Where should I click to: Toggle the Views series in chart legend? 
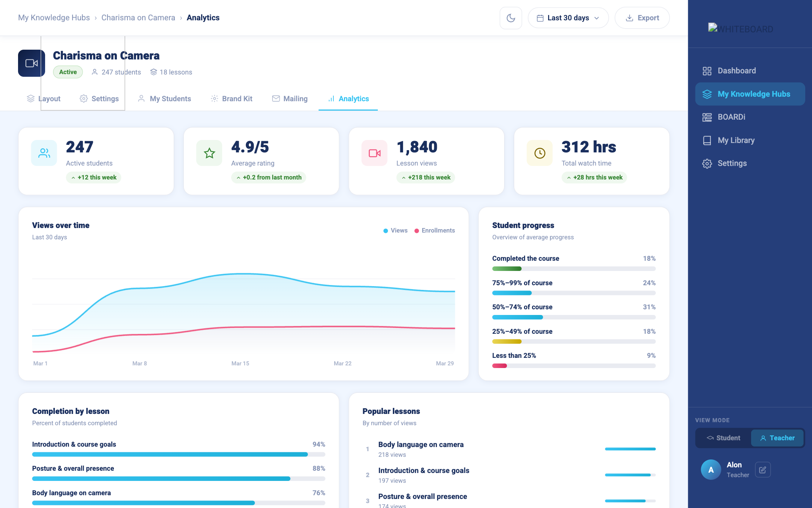395,231
